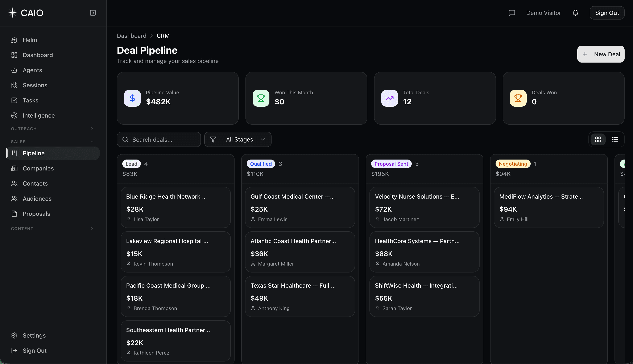Select the Proposals document icon

(14, 214)
